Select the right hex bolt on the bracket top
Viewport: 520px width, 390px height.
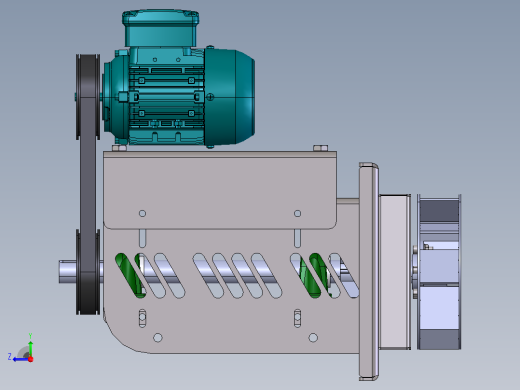pos(321,148)
